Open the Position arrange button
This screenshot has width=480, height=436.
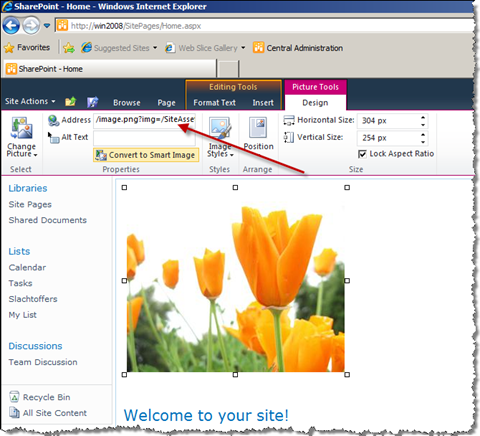[x=258, y=134]
